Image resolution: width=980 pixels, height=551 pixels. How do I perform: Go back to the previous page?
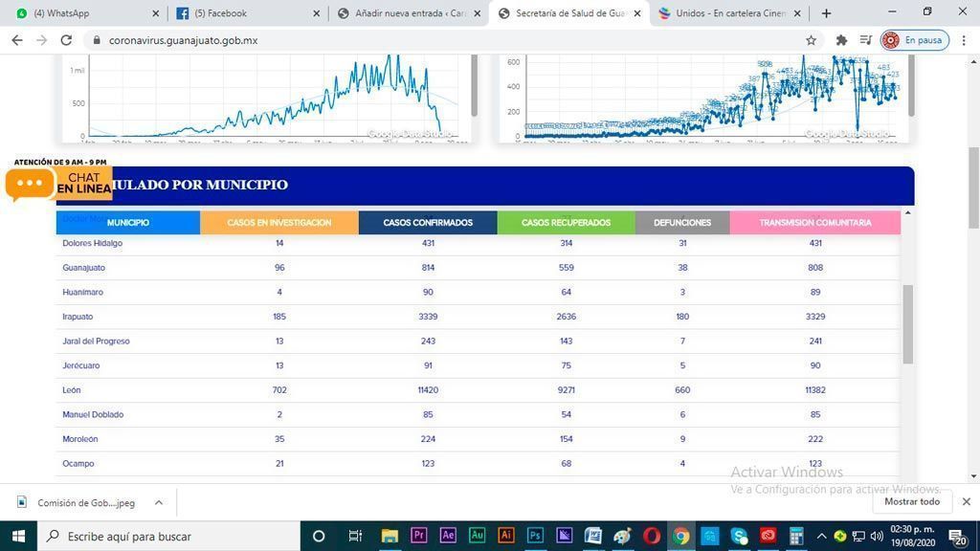[17, 40]
